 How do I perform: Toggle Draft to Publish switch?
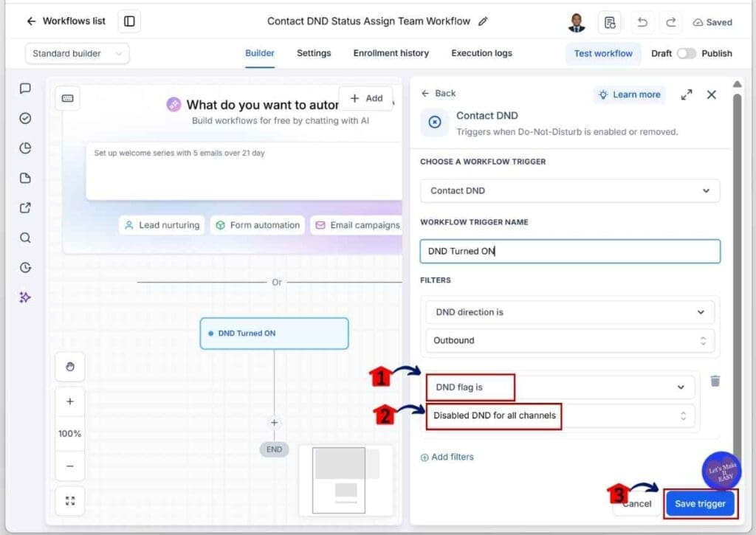(x=686, y=53)
